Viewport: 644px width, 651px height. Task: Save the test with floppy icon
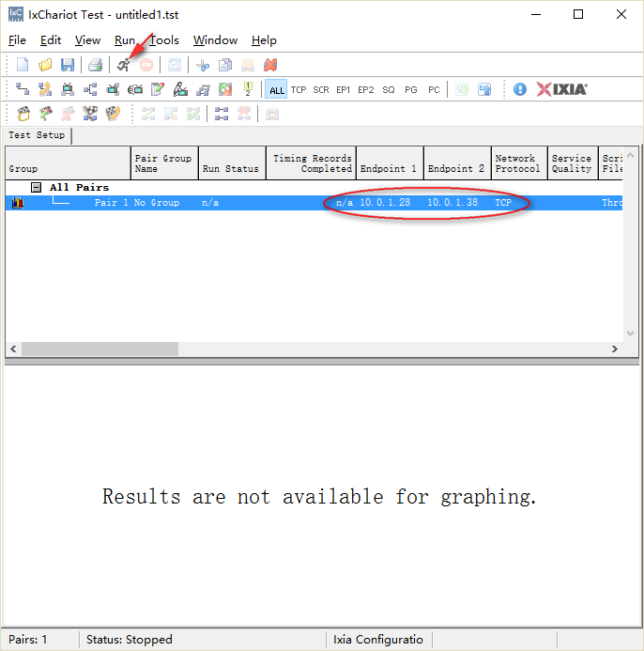[x=68, y=65]
